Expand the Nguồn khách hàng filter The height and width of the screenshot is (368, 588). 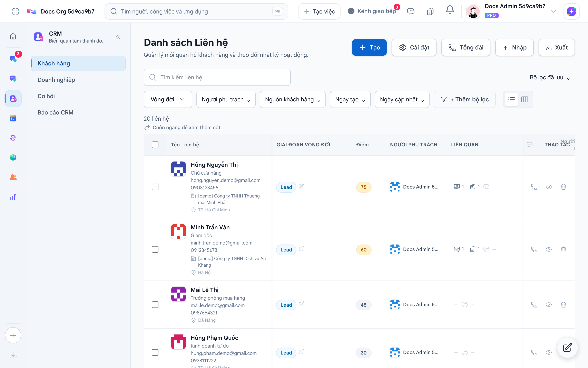point(293,99)
